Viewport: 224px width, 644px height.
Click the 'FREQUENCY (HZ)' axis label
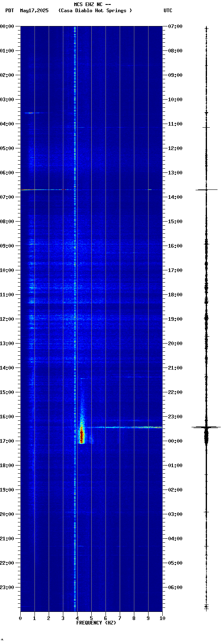tap(96, 623)
